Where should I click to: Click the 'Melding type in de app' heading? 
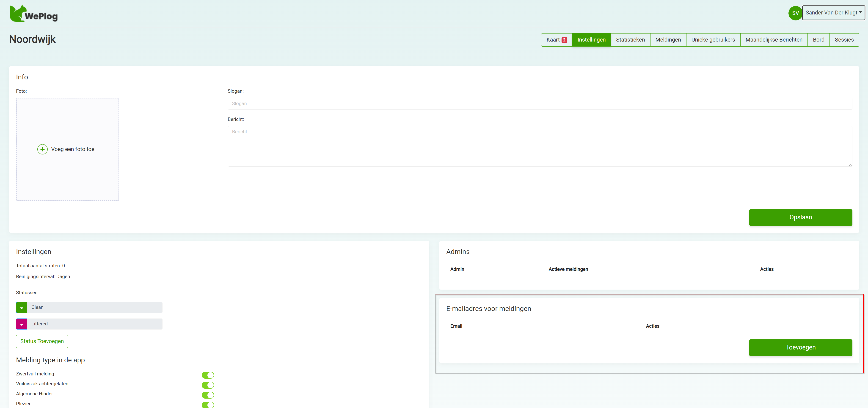(51, 360)
